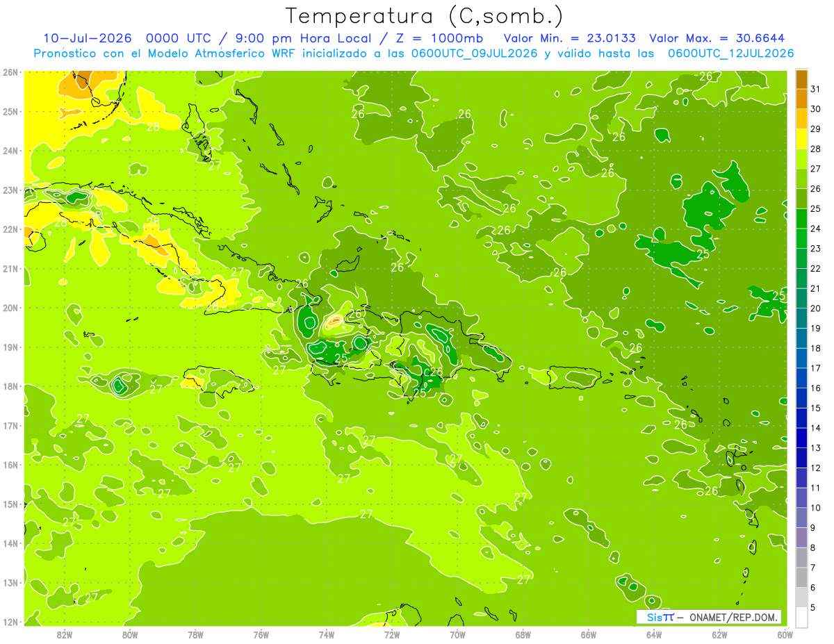Click the legend swatch between 25 and 26
The image size is (834, 644).
coord(802,198)
